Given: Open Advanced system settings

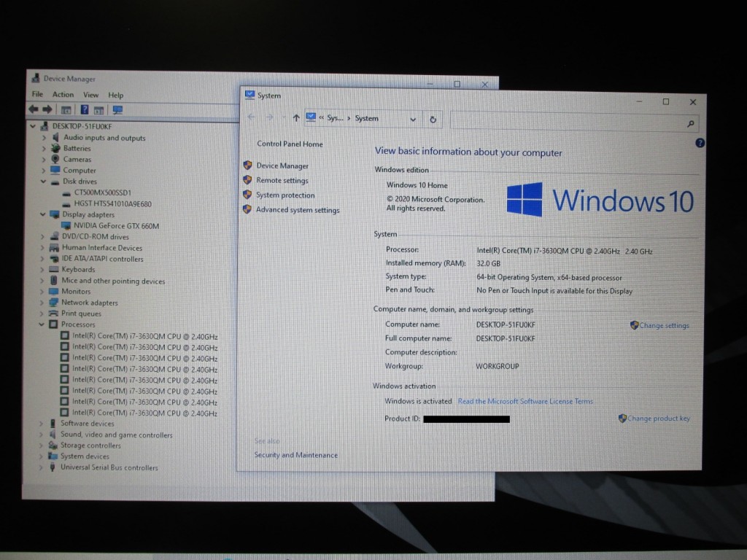Looking at the screenshot, I should point(298,210).
